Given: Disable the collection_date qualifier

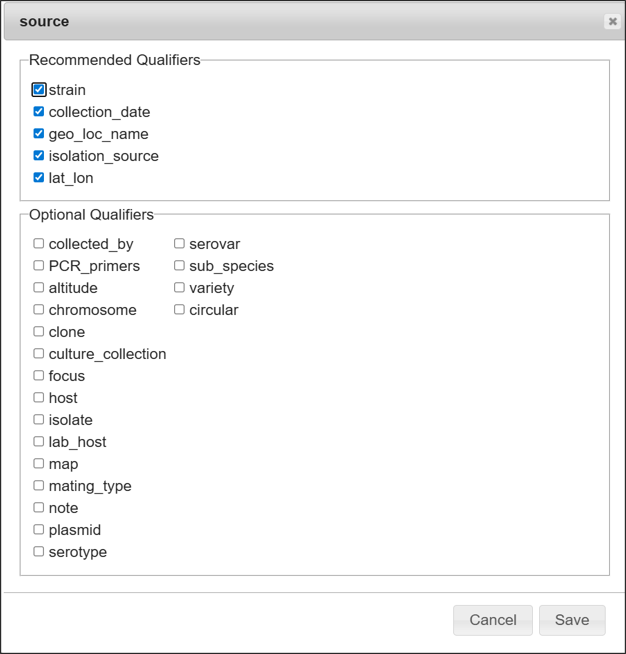Looking at the screenshot, I should tap(39, 112).
